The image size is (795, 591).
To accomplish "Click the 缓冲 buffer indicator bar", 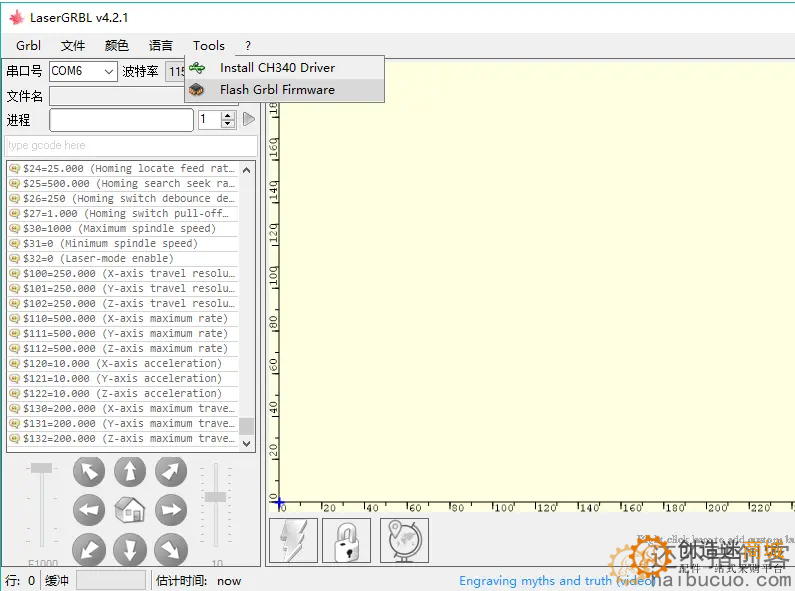I will click(111, 581).
